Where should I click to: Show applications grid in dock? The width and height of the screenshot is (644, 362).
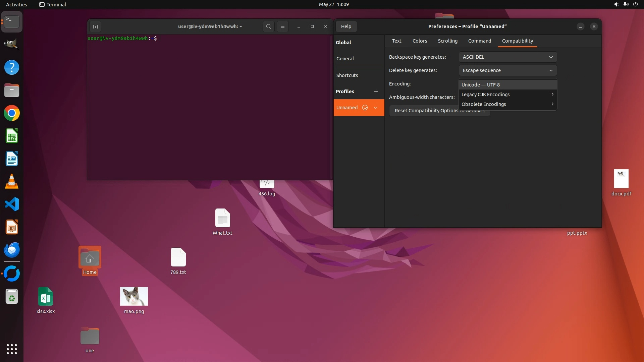[x=12, y=349]
